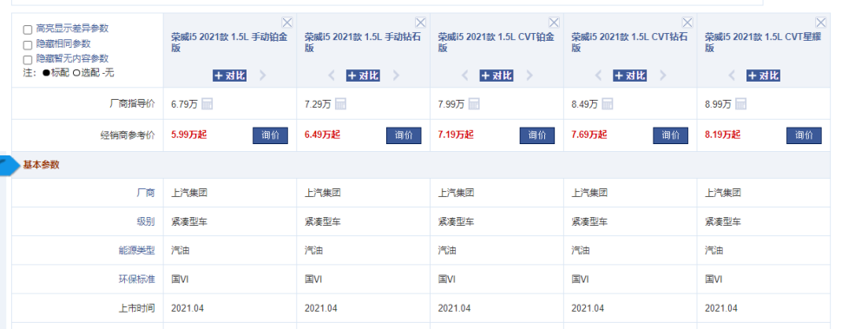This screenshot has width=868, height=329.
Task: Select 紧凑型车 in CVT星耀版 column
Action: click(x=722, y=221)
